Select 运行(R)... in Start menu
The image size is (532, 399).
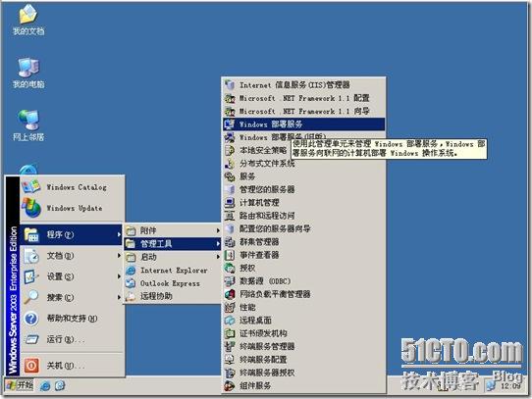click(72, 339)
